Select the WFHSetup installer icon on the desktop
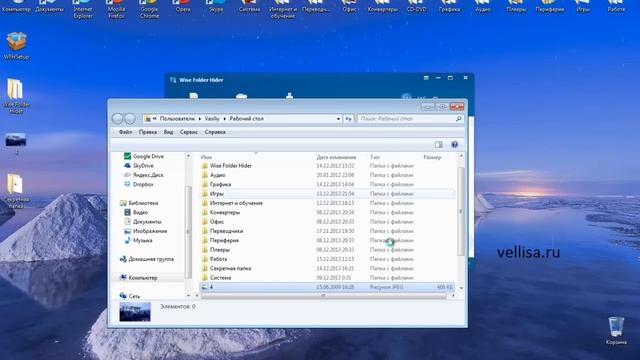The image size is (640, 360). [16, 46]
